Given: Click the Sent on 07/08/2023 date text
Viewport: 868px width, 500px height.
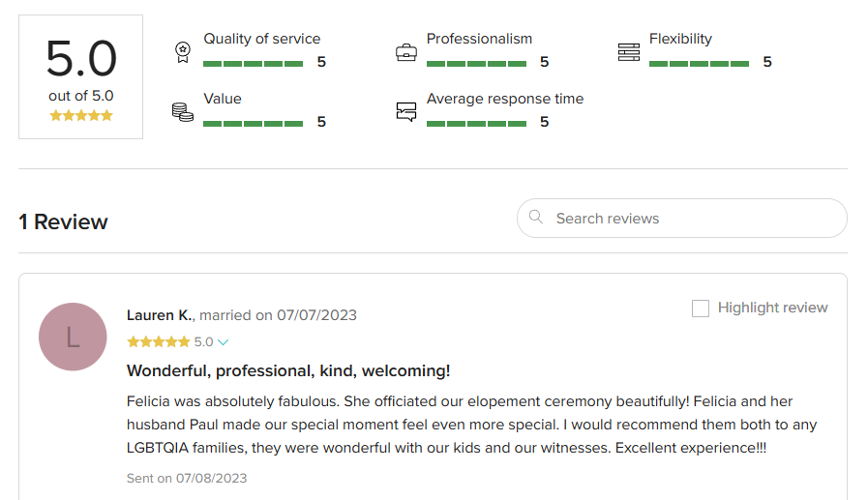Looking at the screenshot, I should 187,479.
